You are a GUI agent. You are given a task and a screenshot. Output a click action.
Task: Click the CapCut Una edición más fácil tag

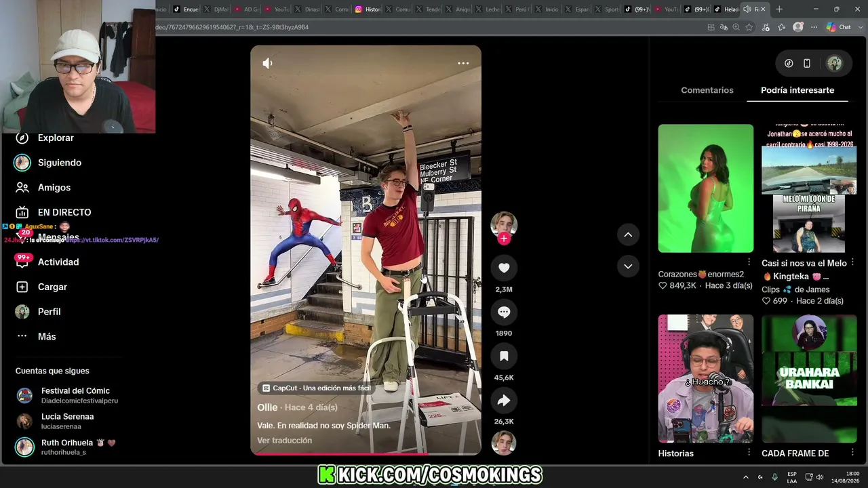[316, 388]
